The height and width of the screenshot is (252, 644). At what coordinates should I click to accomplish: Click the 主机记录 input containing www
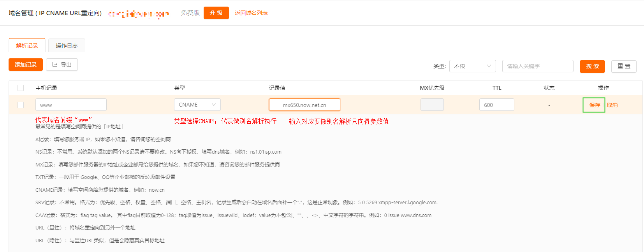pyautogui.click(x=71, y=105)
